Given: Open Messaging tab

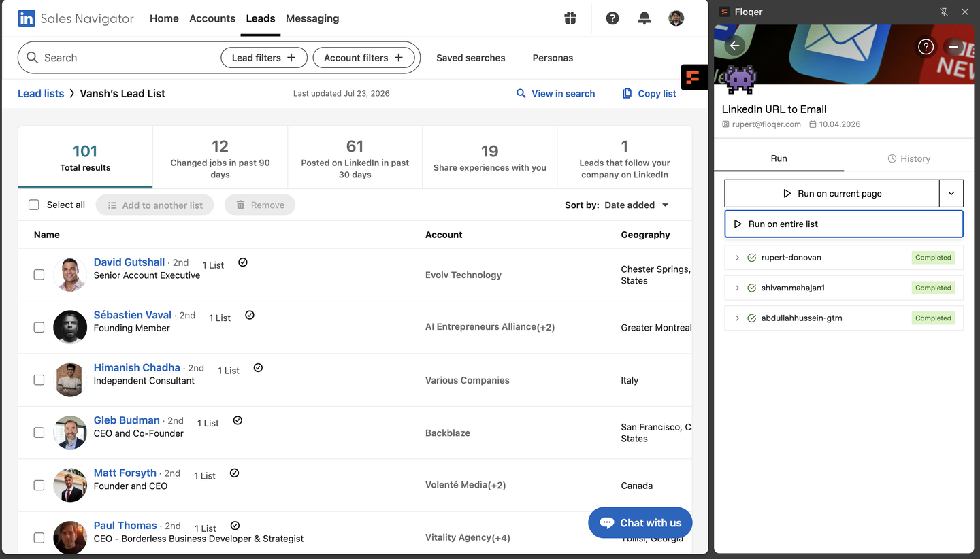Looking at the screenshot, I should [312, 18].
